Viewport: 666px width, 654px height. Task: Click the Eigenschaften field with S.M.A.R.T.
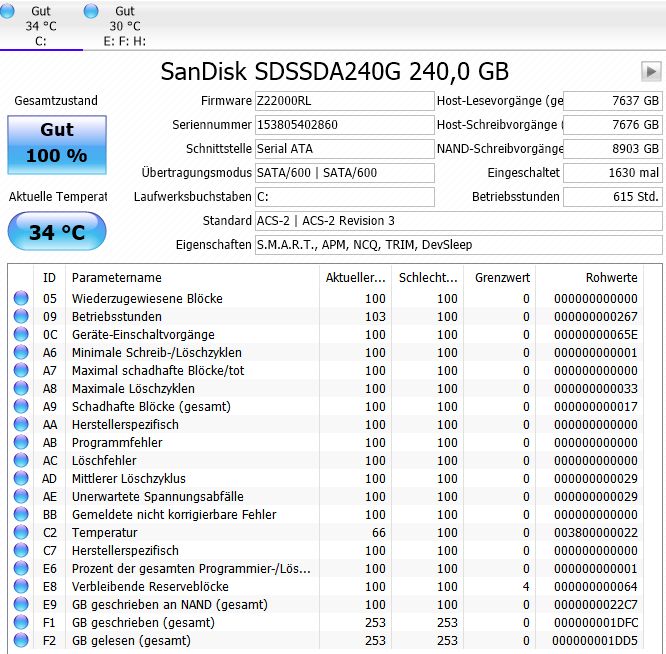pyautogui.click(x=459, y=245)
